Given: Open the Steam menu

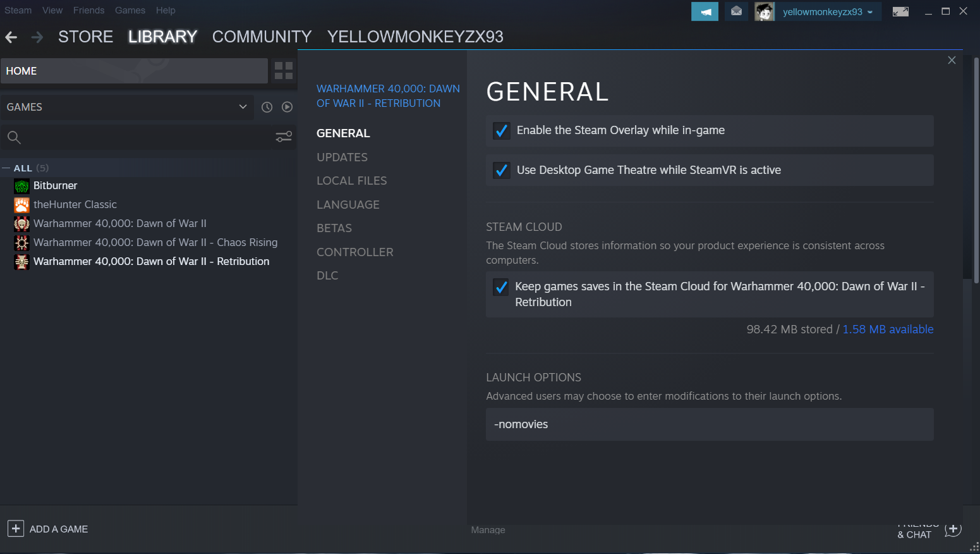Looking at the screenshot, I should (18, 10).
